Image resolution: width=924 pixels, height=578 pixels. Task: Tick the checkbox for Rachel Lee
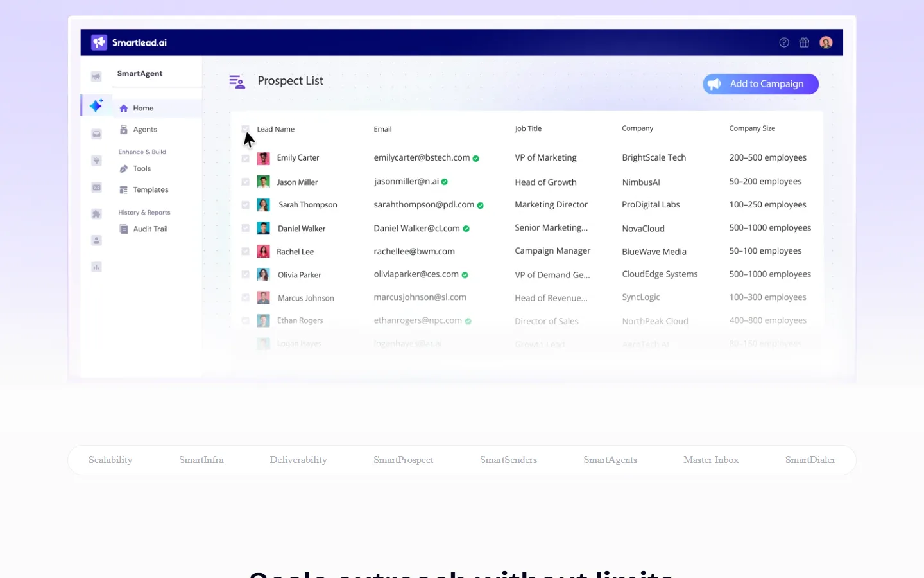245,251
